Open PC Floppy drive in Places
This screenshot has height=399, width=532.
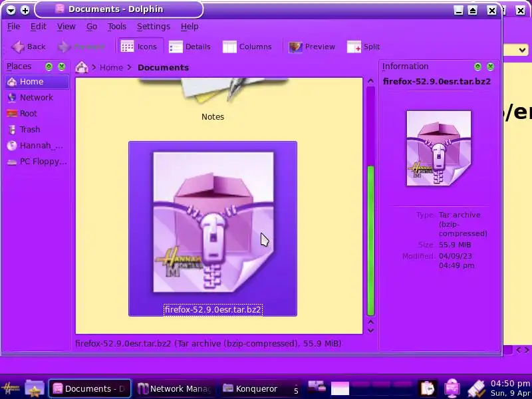[x=37, y=162]
